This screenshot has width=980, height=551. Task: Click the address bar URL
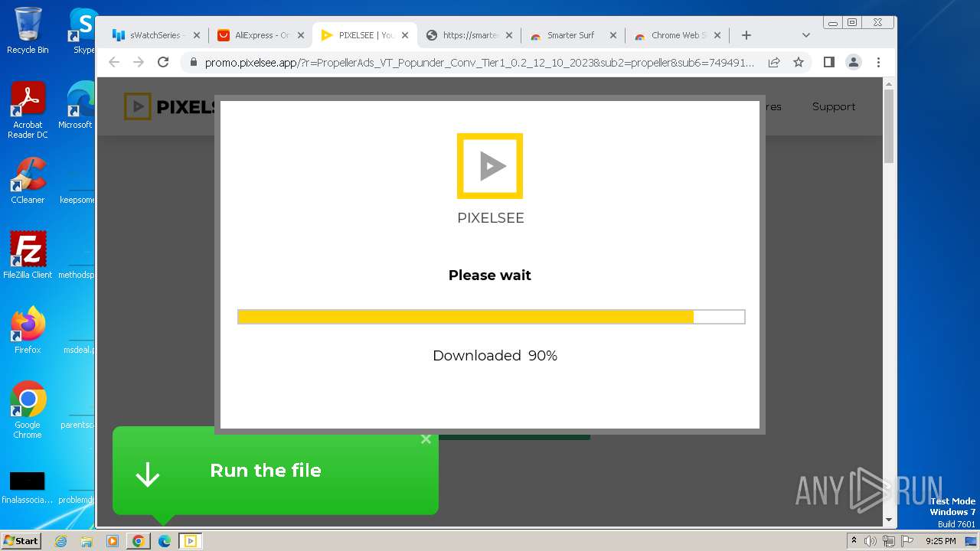pyautogui.click(x=479, y=62)
